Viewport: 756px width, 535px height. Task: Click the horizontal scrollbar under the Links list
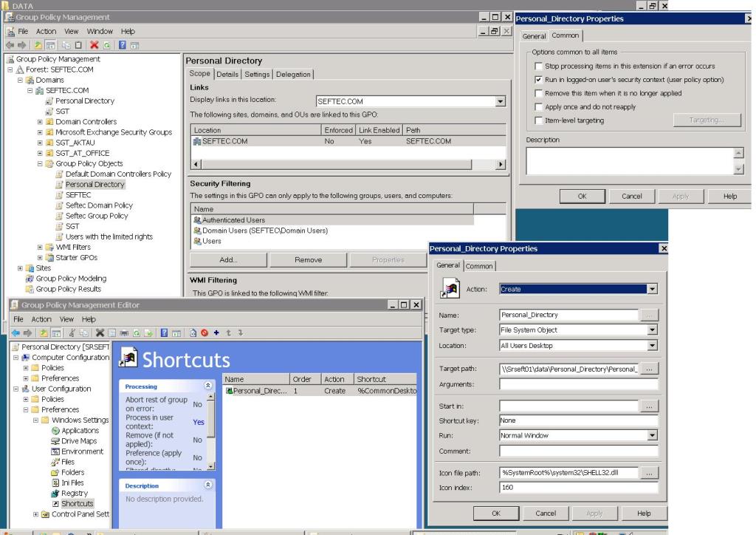[348, 164]
